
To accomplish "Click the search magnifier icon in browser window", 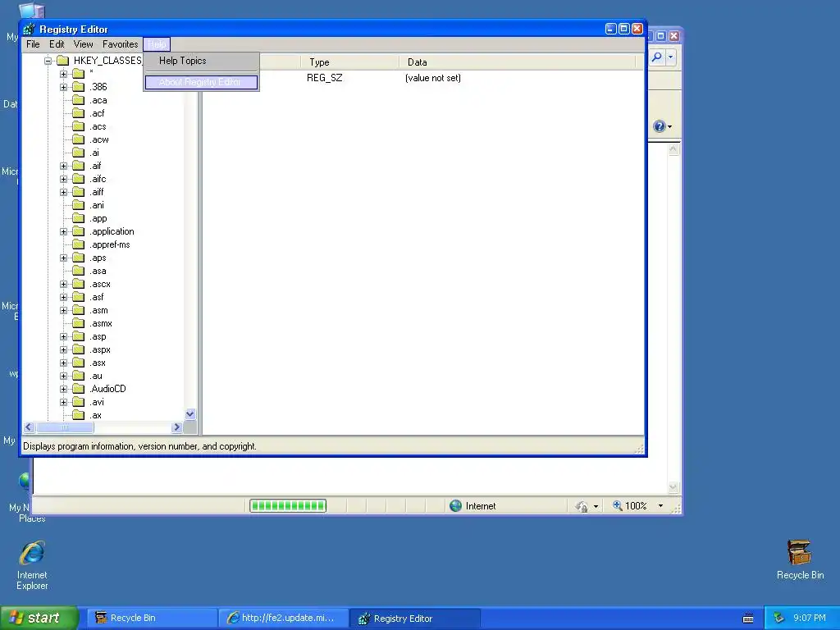I will tap(657, 57).
